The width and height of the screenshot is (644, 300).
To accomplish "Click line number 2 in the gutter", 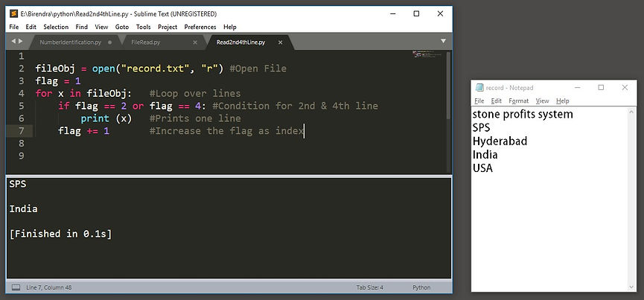I will (x=22, y=68).
